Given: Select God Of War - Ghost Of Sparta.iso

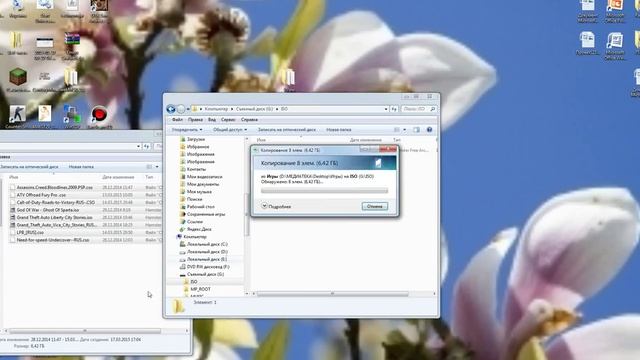Looking at the screenshot, I should click(48, 210).
